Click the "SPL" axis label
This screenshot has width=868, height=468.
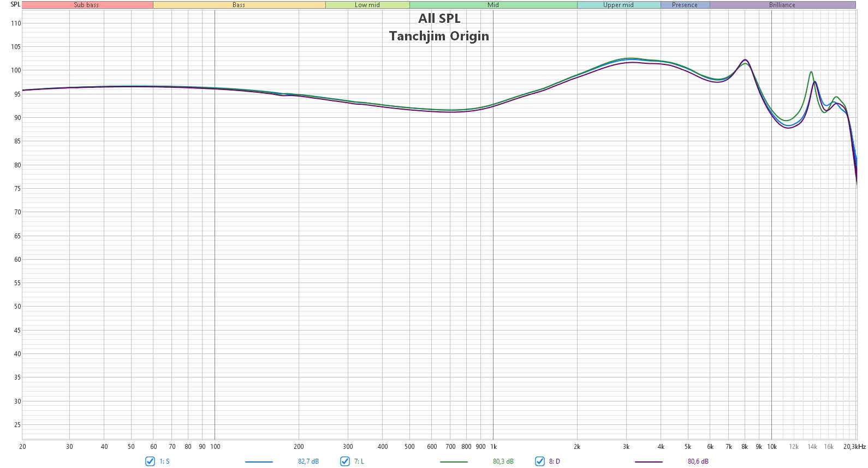click(x=15, y=4)
